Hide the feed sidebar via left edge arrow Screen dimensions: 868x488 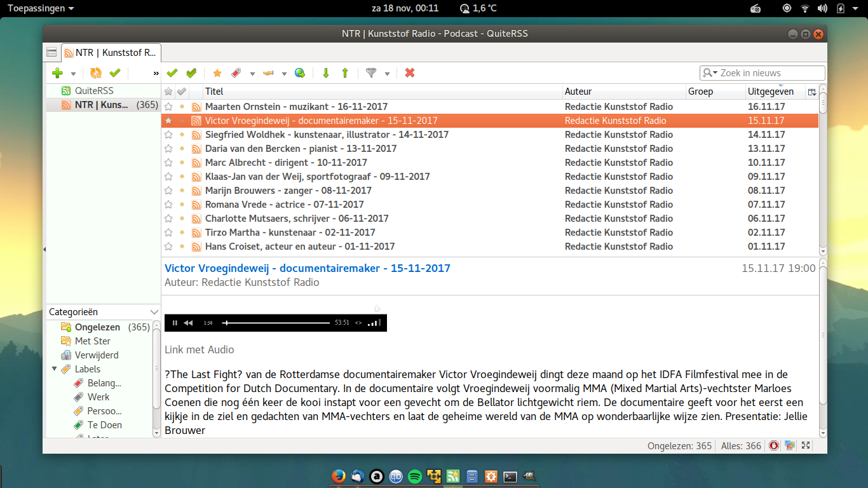[x=44, y=250]
